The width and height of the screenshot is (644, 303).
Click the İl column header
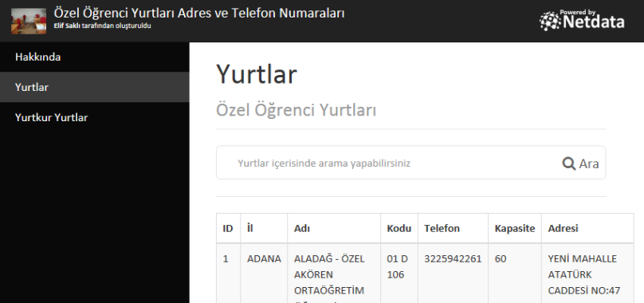(x=264, y=228)
